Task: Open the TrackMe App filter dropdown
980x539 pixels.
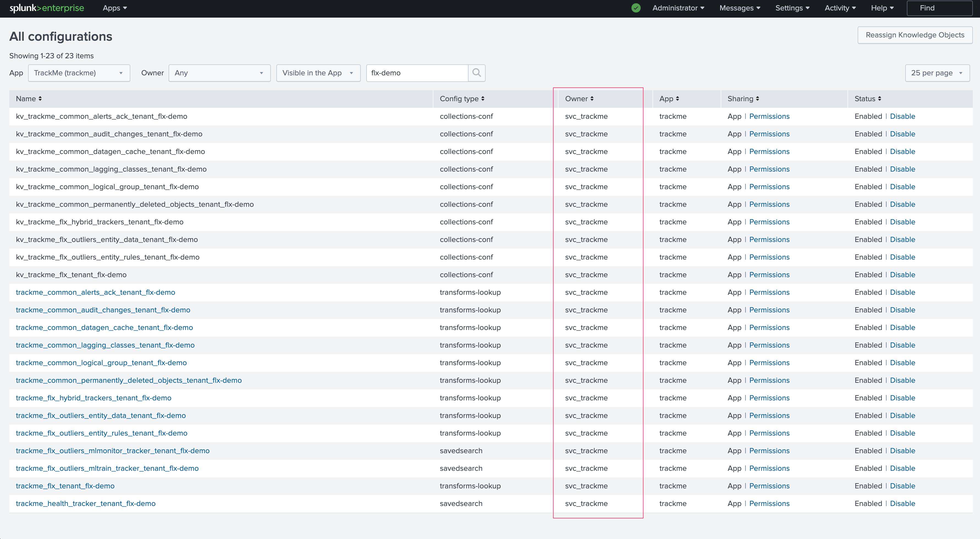Action: (79, 73)
